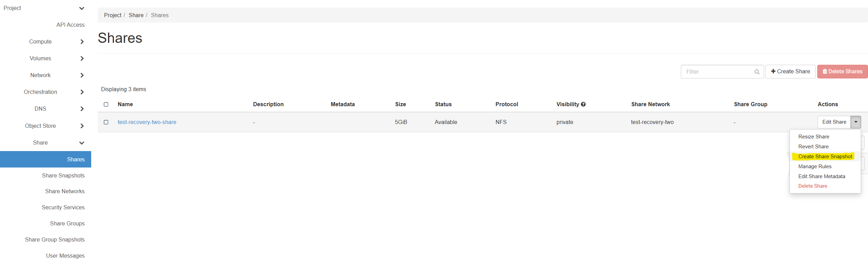Screen dimensions: 868x260
Task: Open Security Services in the sidebar
Action: point(63,208)
